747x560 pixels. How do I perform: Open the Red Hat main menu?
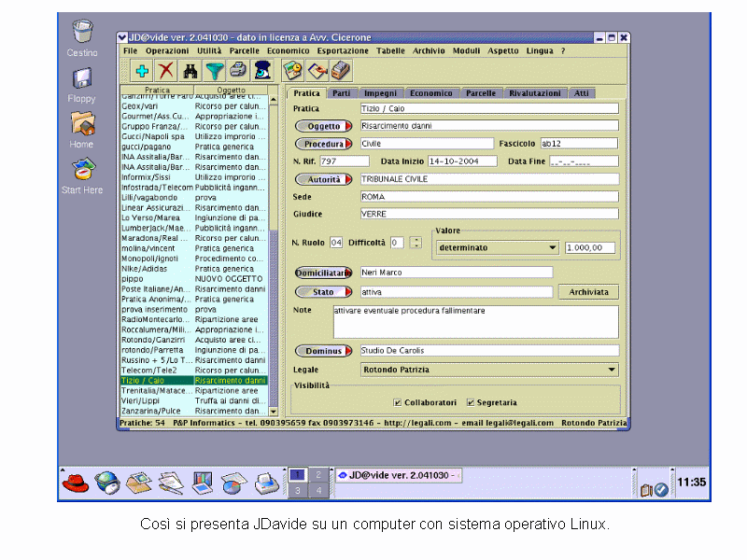click(76, 483)
